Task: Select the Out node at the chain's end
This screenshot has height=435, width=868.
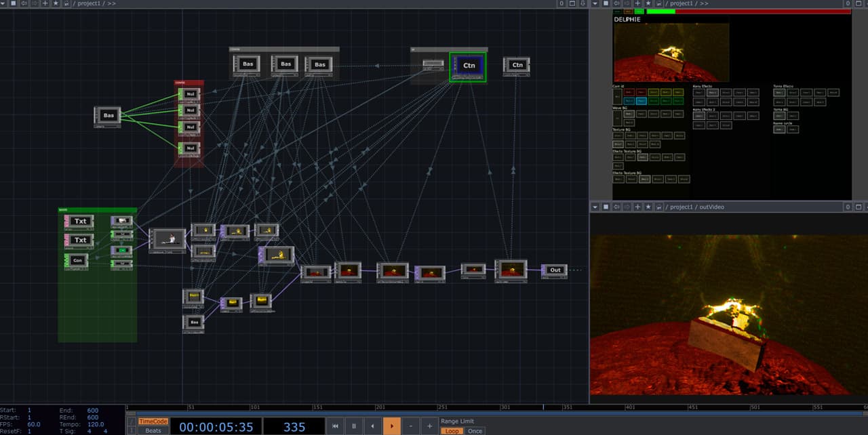Action: (x=554, y=270)
